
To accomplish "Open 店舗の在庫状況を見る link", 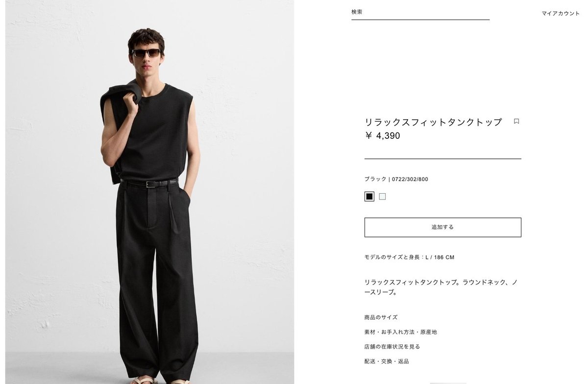I will (x=392, y=347).
